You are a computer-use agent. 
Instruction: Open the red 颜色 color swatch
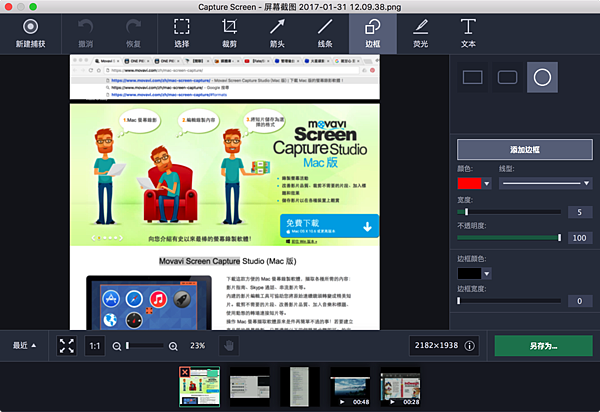(x=469, y=183)
